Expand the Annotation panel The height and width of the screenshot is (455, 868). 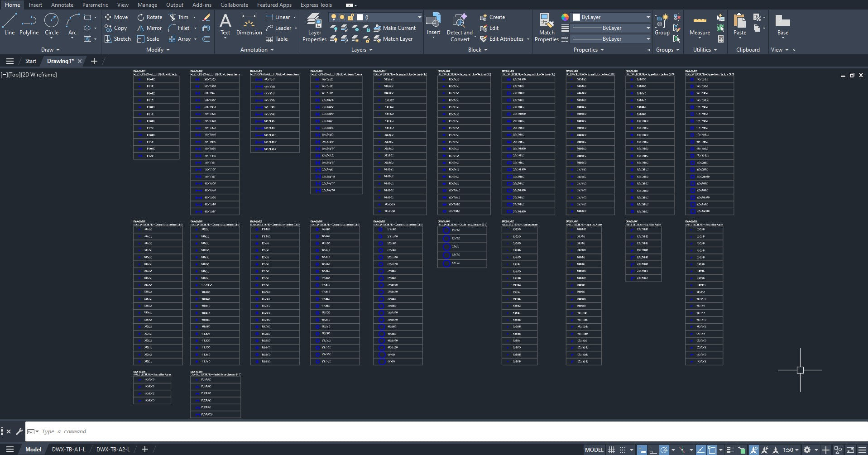tap(257, 50)
